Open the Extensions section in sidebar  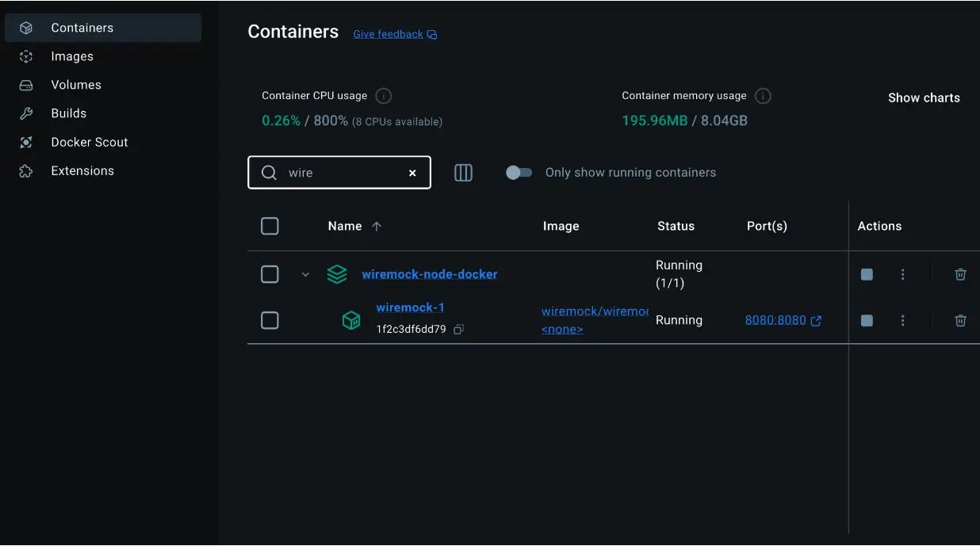pyautogui.click(x=84, y=170)
